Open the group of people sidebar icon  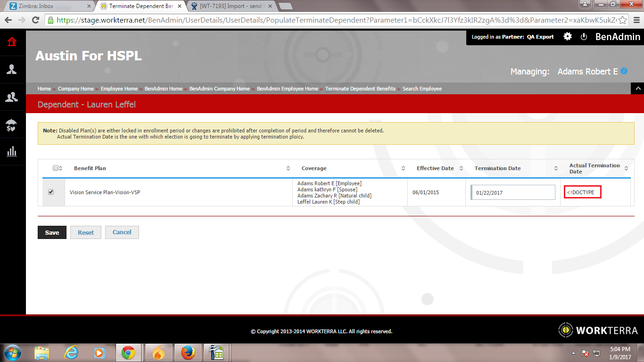pos(12,97)
